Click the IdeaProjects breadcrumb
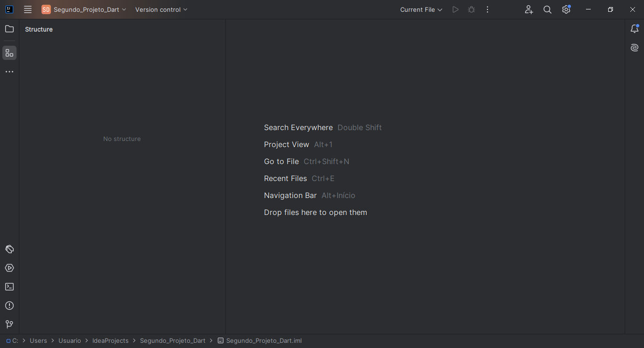644x348 pixels. click(x=110, y=340)
